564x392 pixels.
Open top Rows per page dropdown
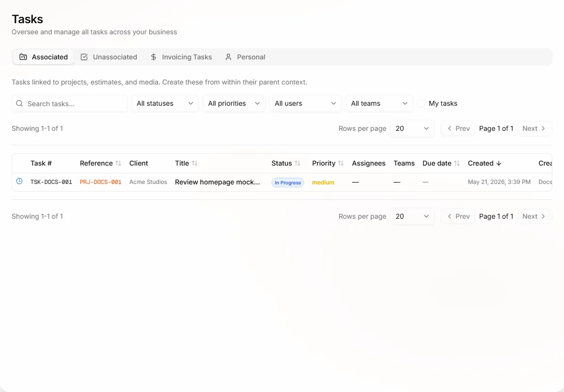pos(412,128)
